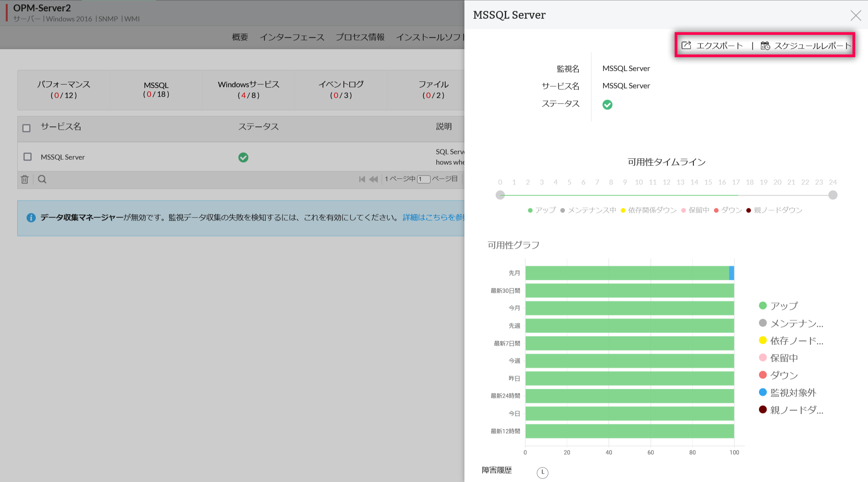Click the green status icon in MSSQL Server row
The width and height of the screenshot is (868, 482).
point(243,157)
